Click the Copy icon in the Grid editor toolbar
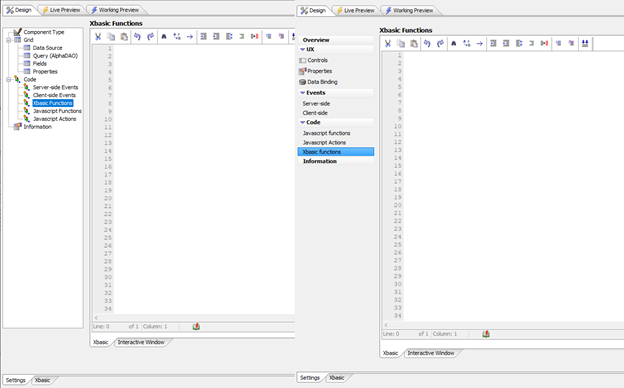 pyautogui.click(x=111, y=37)
